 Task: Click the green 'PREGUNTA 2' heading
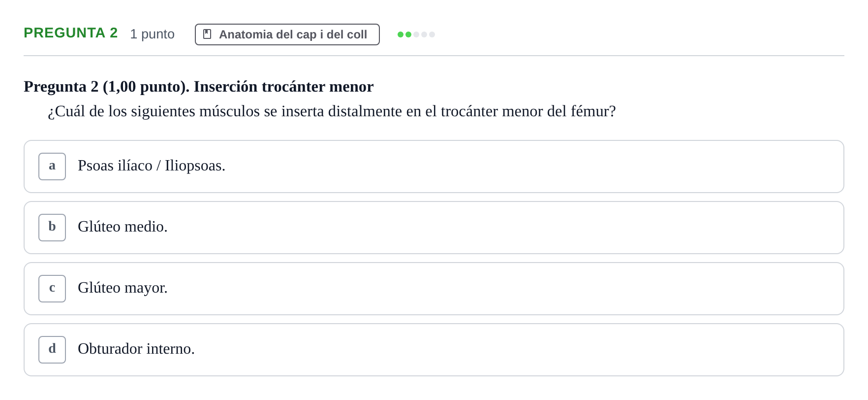point(71,33)
